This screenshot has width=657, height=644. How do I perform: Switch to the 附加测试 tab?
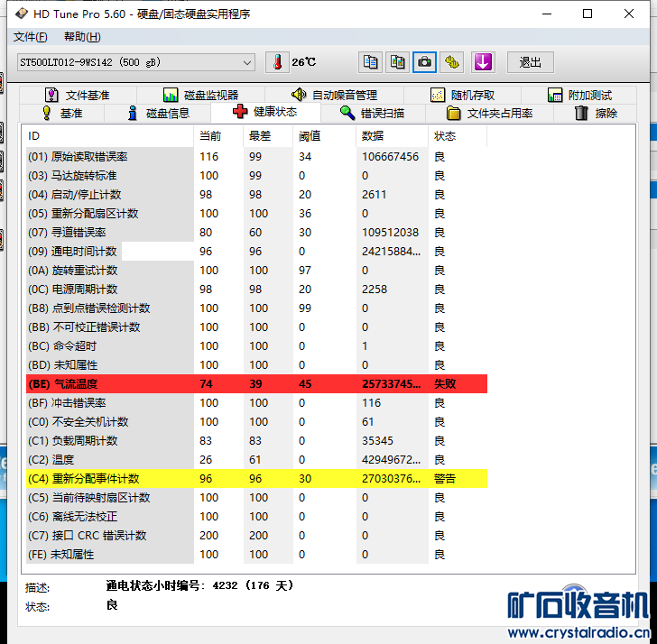[x=579, y=95]
